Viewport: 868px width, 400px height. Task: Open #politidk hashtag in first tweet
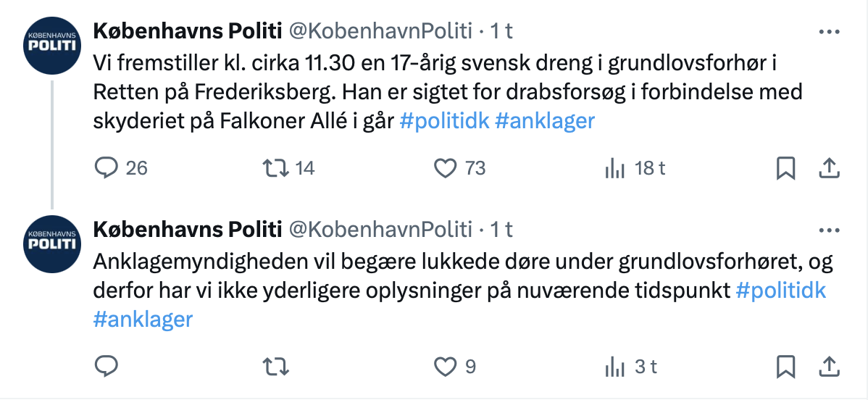coord(445,121)
